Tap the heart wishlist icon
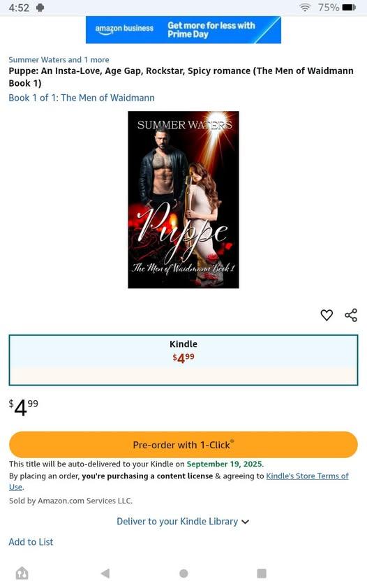Viewport: 367px width, 588px height. click(x=327, y=315)
